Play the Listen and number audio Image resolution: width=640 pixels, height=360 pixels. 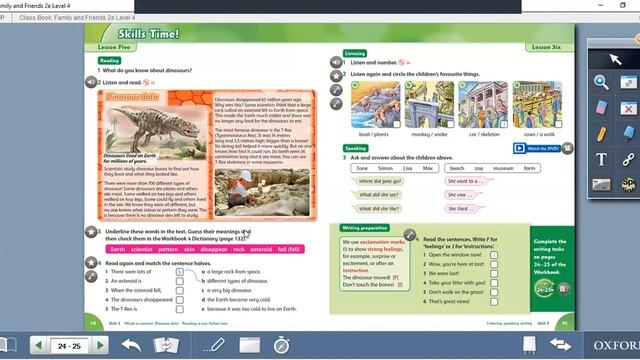pos(336,62)
